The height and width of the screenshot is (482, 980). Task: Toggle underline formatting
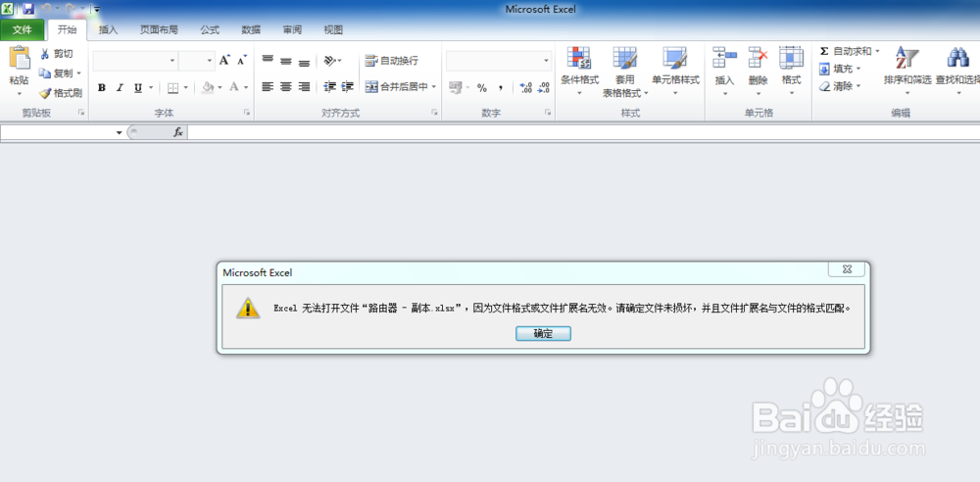tap(137, 87)
